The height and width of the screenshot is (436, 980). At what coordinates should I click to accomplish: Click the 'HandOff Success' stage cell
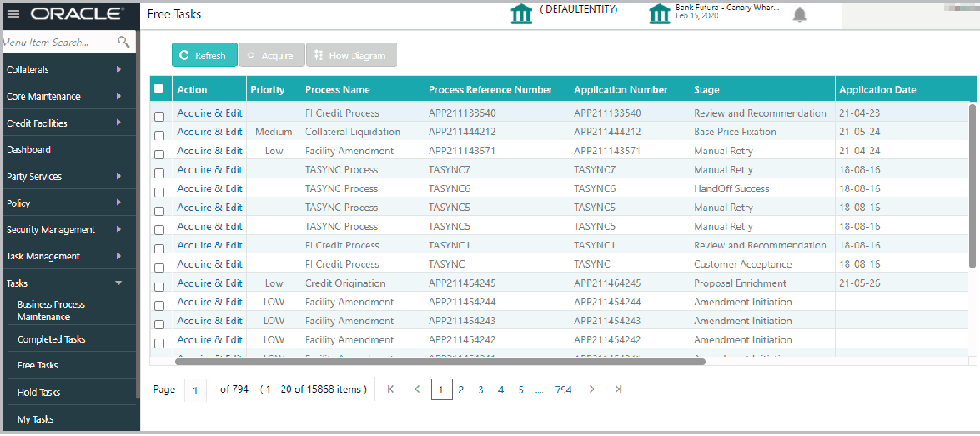click(731, 188)
